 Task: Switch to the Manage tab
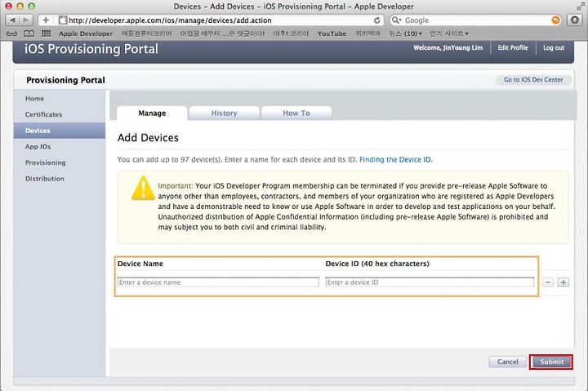152,113
